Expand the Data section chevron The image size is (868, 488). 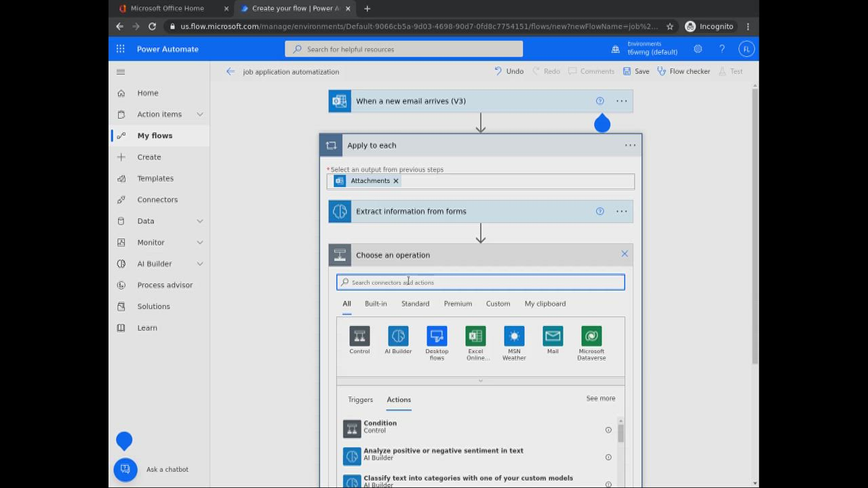point(200,221)
